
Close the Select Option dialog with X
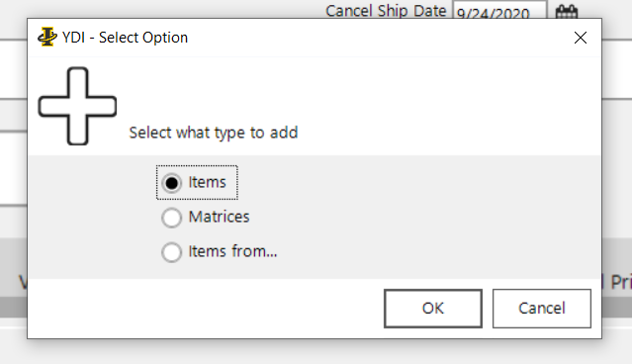581,38
